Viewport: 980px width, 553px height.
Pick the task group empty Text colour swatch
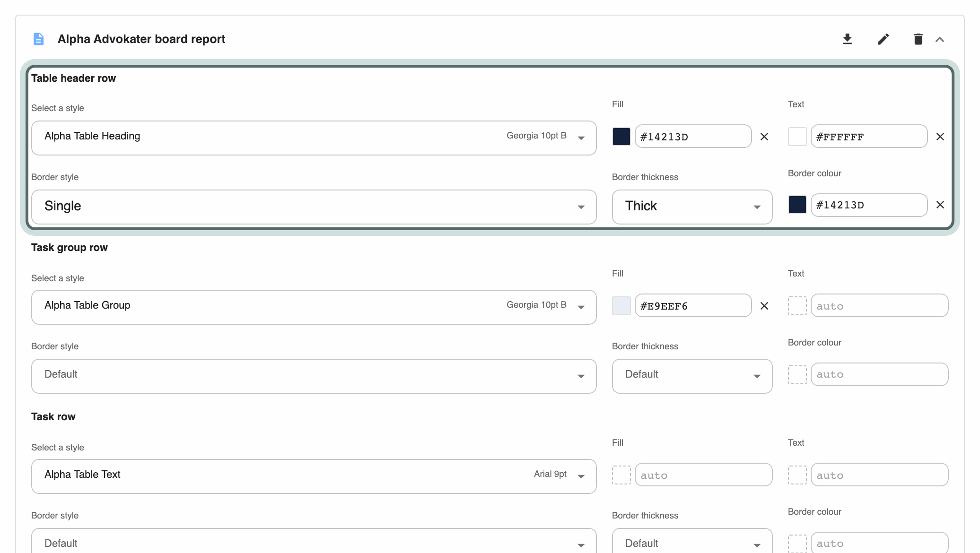797,306
